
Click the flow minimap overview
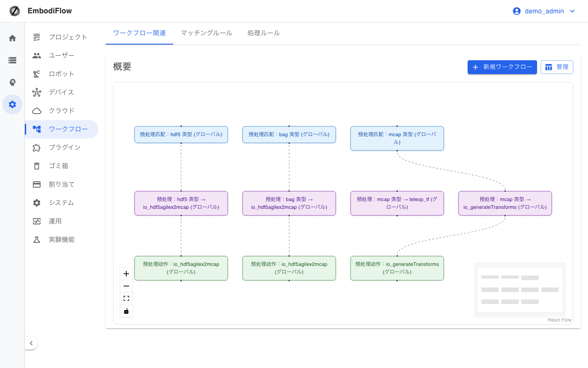pyautogui.click(x=520, y=290)
